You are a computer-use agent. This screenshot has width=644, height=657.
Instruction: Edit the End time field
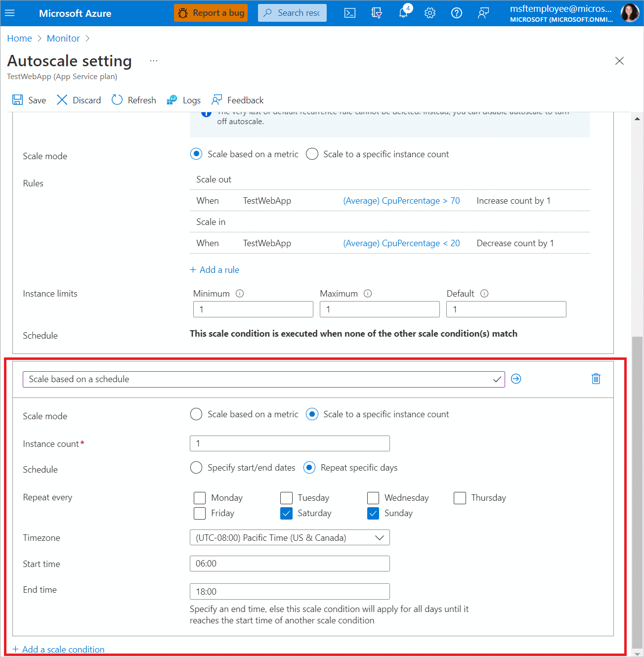[290, 592]
